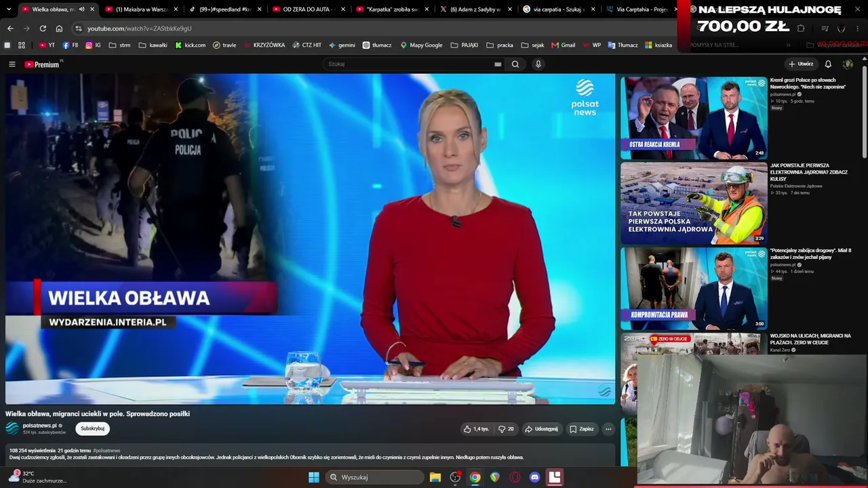Screen dimensions: 868x488
Task: Click the #polsatnews hashtag link
Action: click(106, 451)
